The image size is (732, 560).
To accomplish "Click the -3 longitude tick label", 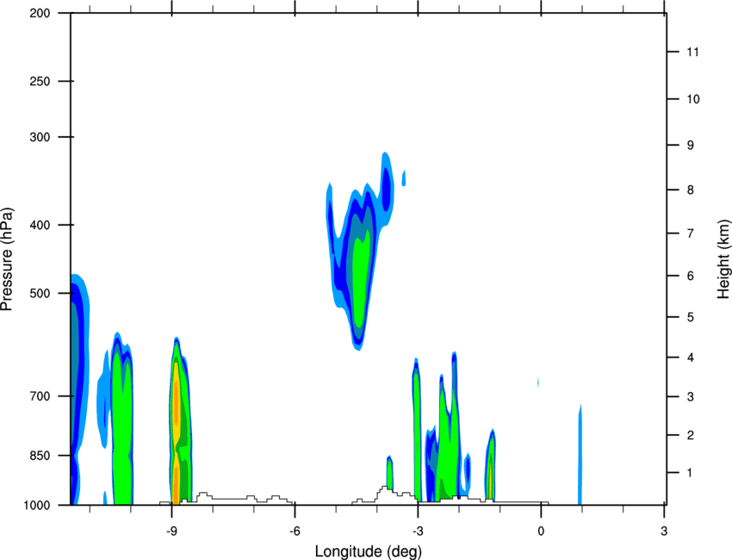I will (418, 531).
